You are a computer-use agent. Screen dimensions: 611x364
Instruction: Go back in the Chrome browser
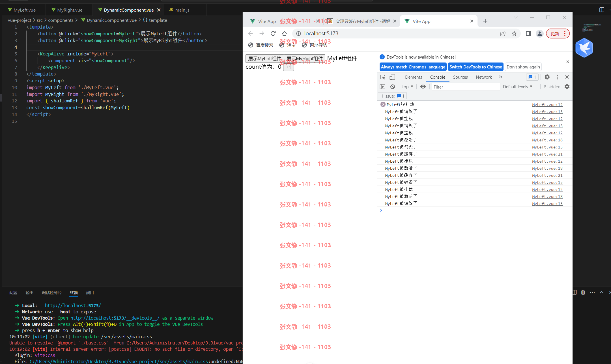point(250,33)
